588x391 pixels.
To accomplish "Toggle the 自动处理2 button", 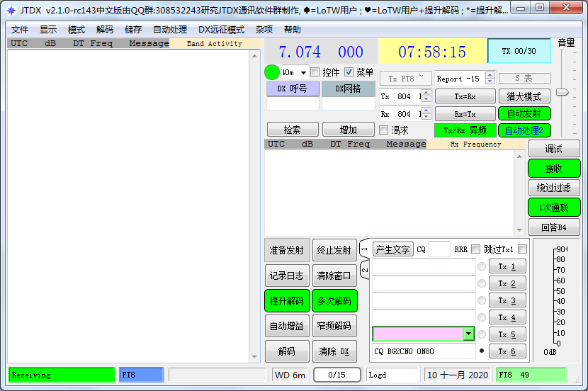I will point(524,130).
